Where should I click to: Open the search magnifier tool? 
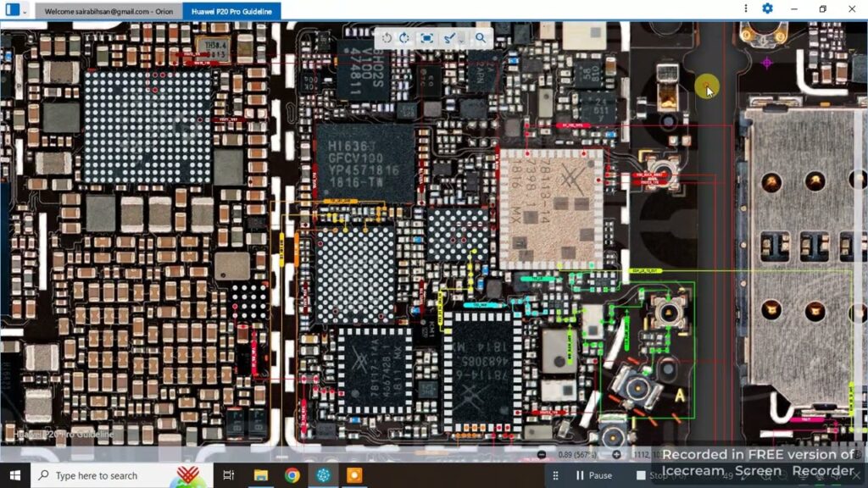(x=481, y=38)
